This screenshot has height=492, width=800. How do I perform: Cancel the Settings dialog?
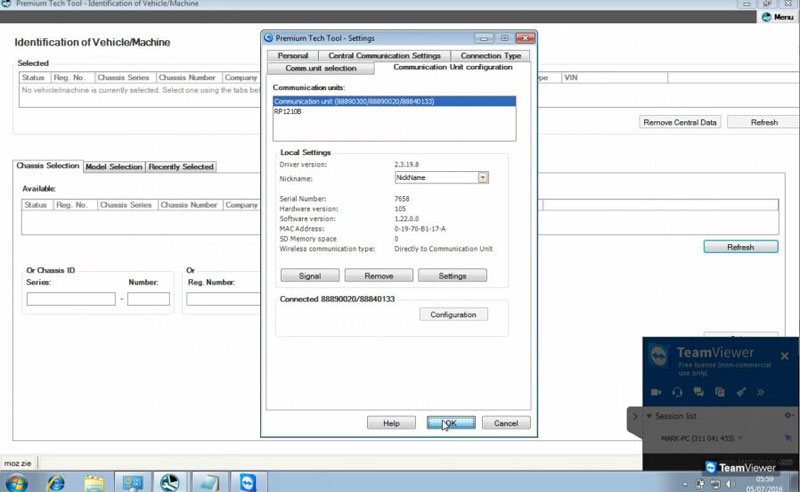[506, 423]
